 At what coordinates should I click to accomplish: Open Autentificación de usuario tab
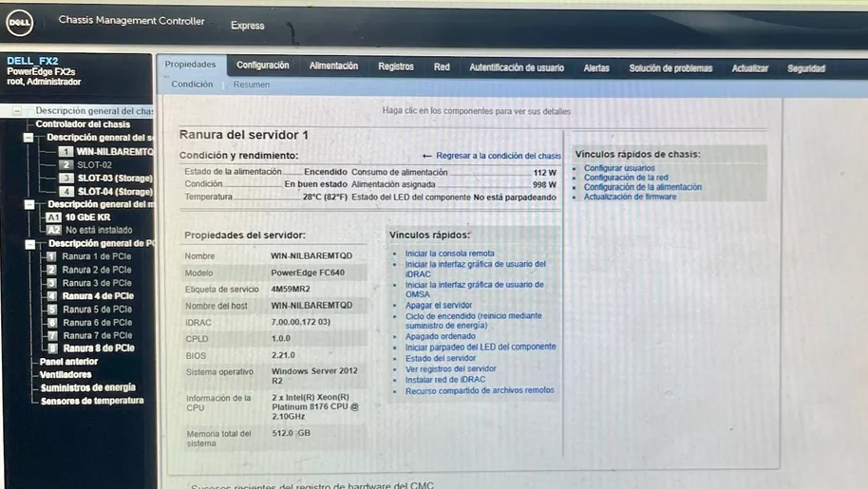click(517, 67)
